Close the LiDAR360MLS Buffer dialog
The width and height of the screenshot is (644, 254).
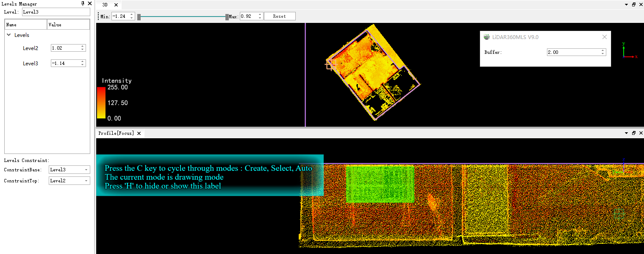[x=605, y=37]
